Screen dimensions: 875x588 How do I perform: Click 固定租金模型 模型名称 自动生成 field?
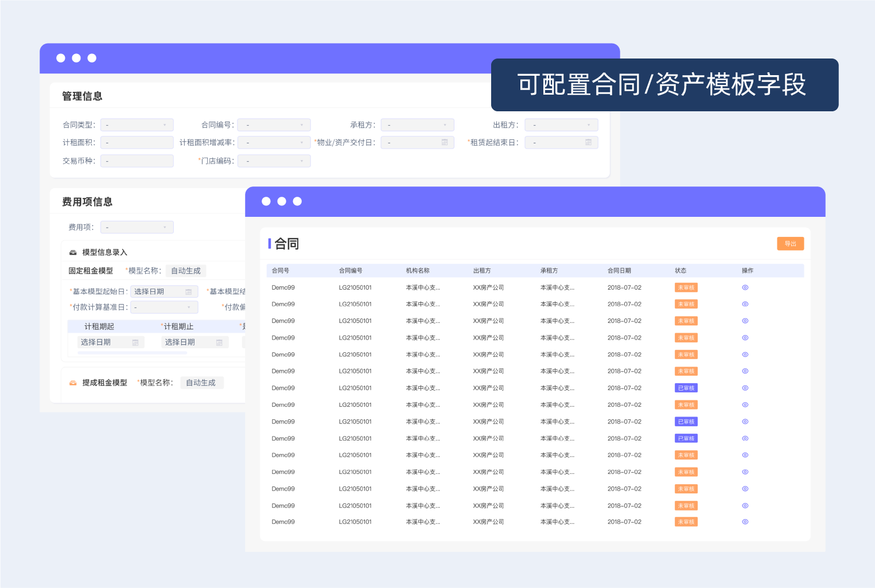point(186,271)
